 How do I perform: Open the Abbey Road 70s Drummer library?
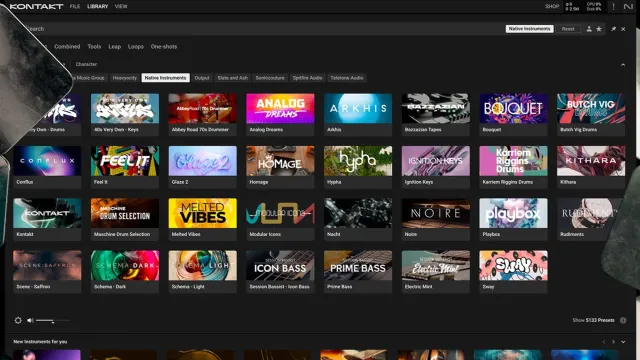coord(202,114)
